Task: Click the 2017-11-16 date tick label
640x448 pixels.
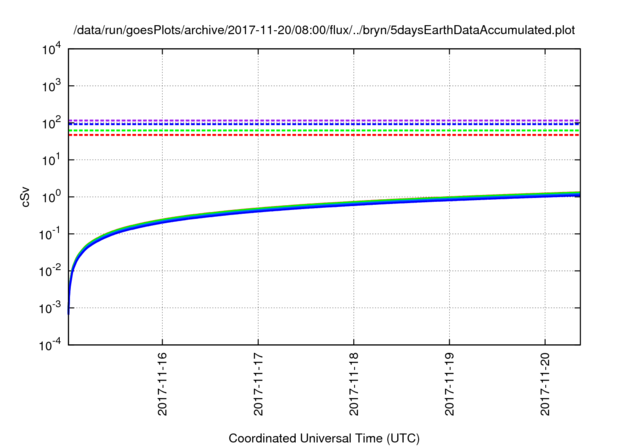Action: (162, 384)
